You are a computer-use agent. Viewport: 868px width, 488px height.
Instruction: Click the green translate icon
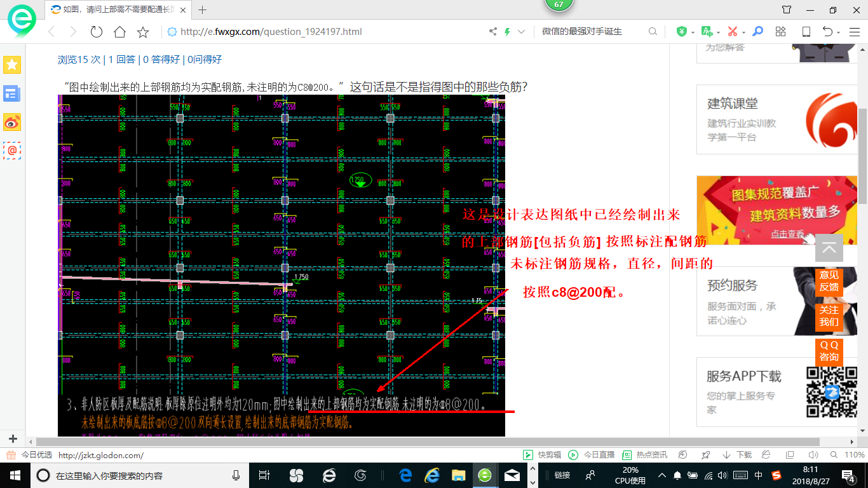[x=707, y=32]
